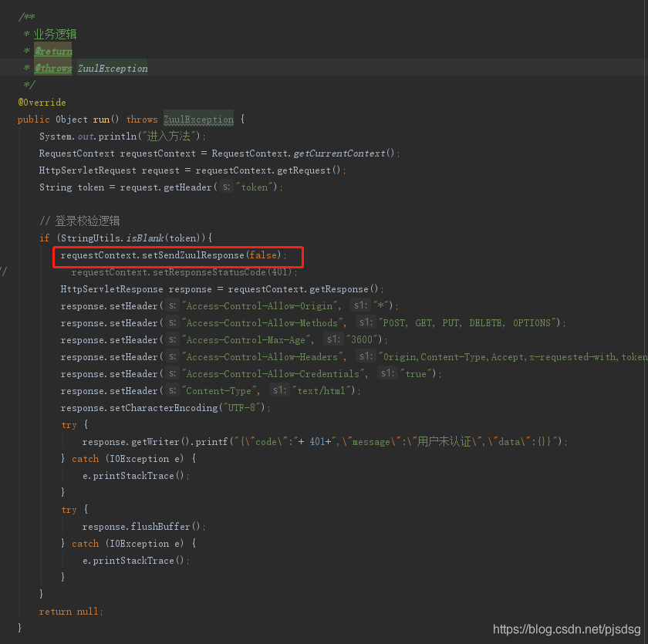Click the "Access-Control-Allow-Methods" string
This screenshot has width=648, height=644.
pyautogui.click(x=262, y=323)
